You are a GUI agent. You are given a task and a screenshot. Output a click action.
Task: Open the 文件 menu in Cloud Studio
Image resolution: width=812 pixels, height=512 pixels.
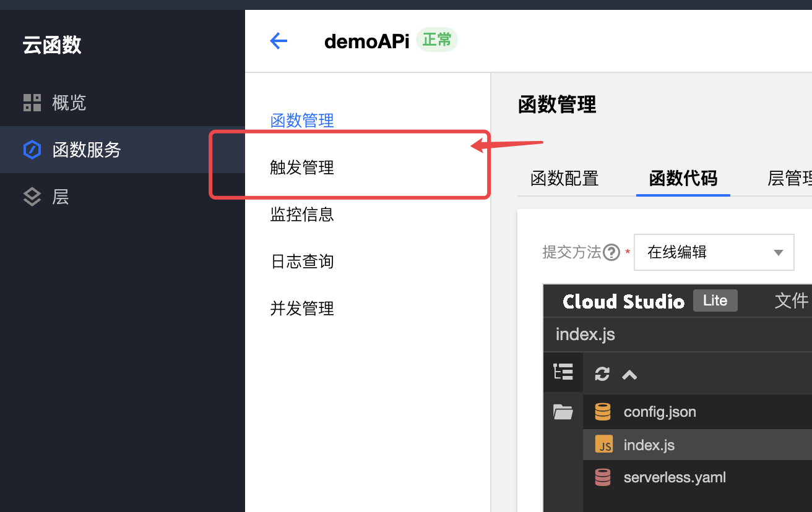[x=791, y=301]
